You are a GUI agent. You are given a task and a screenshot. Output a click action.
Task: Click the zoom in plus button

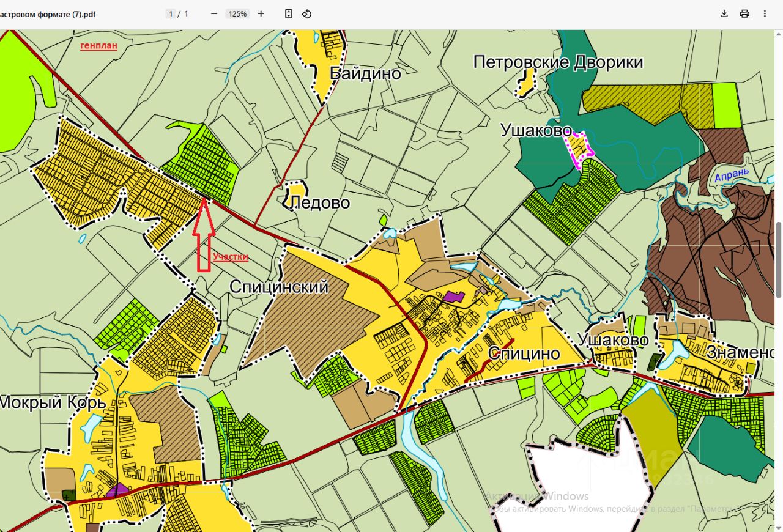pyautogui.click(x=261, y=13)
